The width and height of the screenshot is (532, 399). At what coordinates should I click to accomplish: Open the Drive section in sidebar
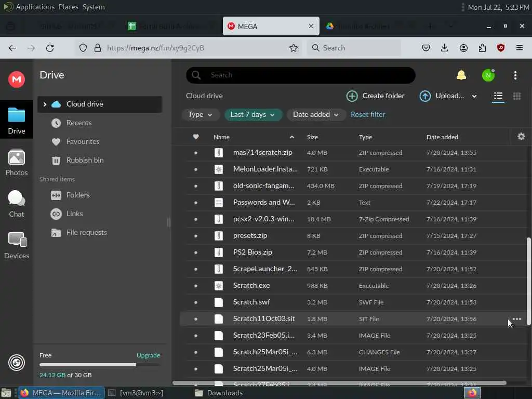point(16,121)
